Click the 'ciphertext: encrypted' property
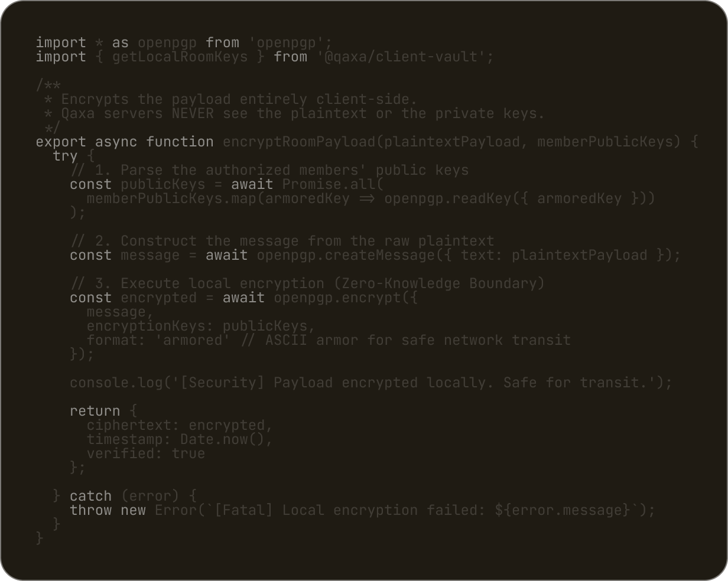 pos(180,425)
